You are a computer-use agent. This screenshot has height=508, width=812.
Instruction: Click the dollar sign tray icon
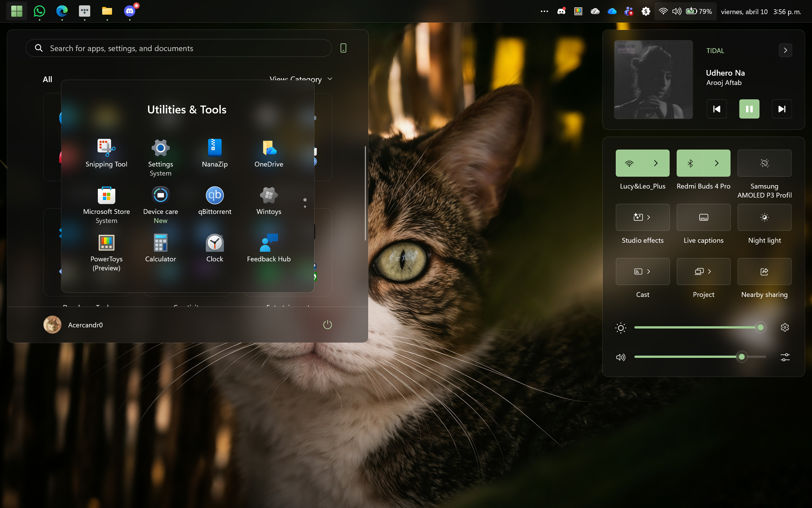coord(646,11)
